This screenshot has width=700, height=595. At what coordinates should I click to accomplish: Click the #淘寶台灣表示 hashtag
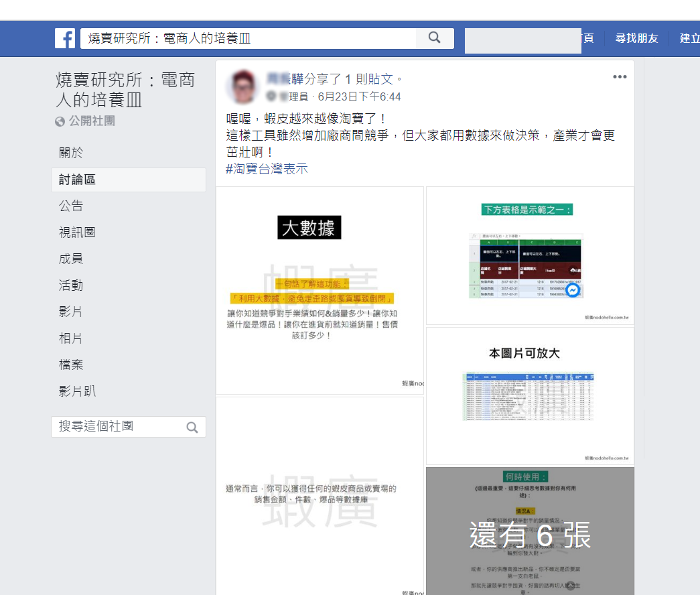(267, 169)
